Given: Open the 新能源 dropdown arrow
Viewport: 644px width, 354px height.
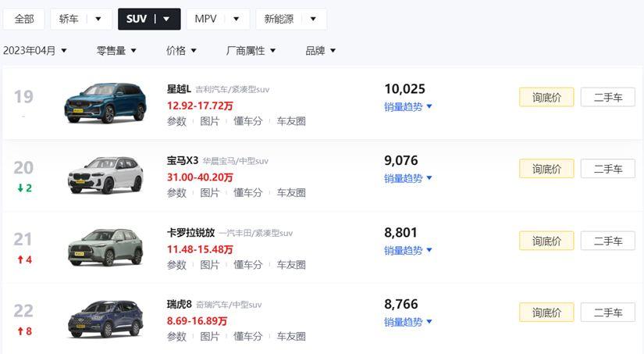Looking at the screenshot, I should (313, 19).
